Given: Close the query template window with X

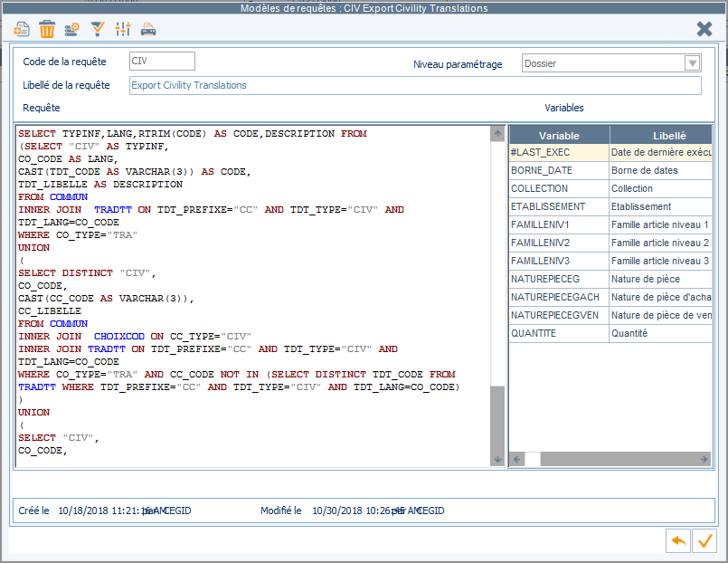Looking at the screenshot, I should [704, 29].
